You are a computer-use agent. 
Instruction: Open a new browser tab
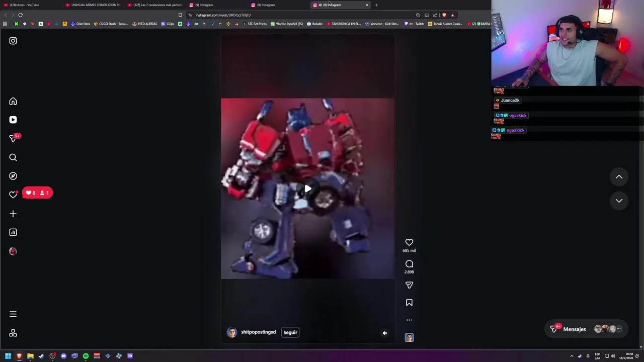click(x=376, y=5)
